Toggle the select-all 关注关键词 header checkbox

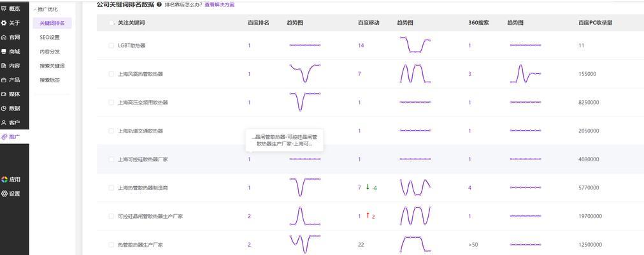click(111, 23)
